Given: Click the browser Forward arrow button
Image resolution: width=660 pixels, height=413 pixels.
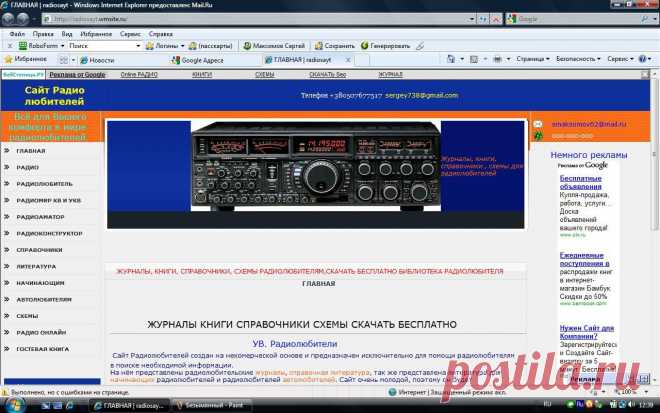Looking at the screenshot, I should [23, 19].
